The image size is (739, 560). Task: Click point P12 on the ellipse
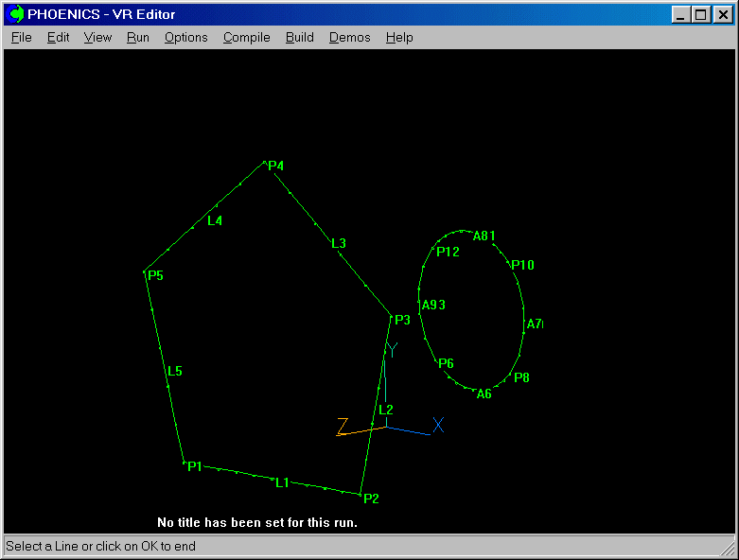448,252
